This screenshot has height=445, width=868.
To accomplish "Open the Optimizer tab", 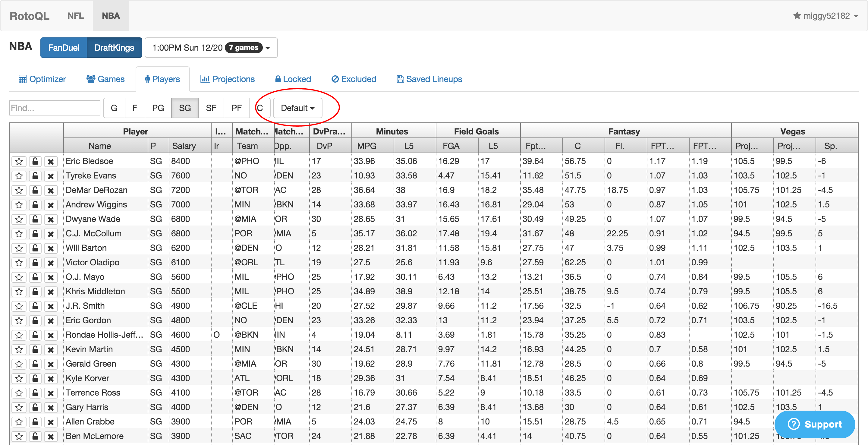I will [x=42, y=79].
